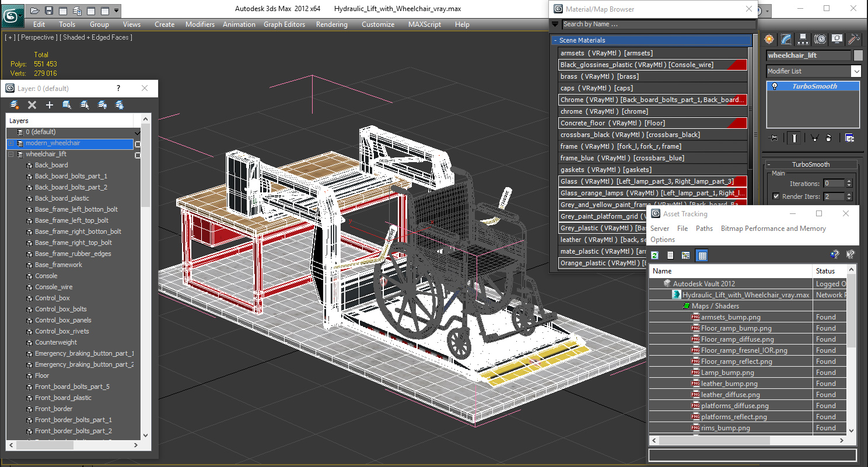Toggle wheelchair_lift layer checkbox
The image size is (868, 467).
(138, 155)
